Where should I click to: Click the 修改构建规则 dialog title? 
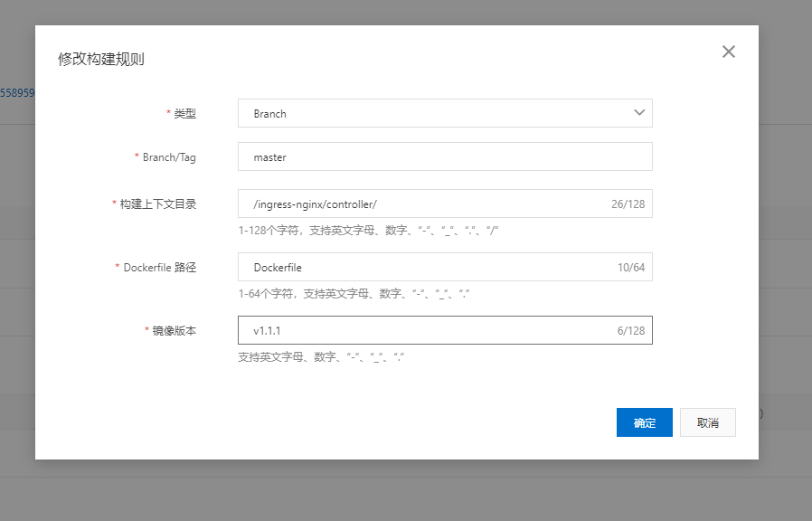101,60
